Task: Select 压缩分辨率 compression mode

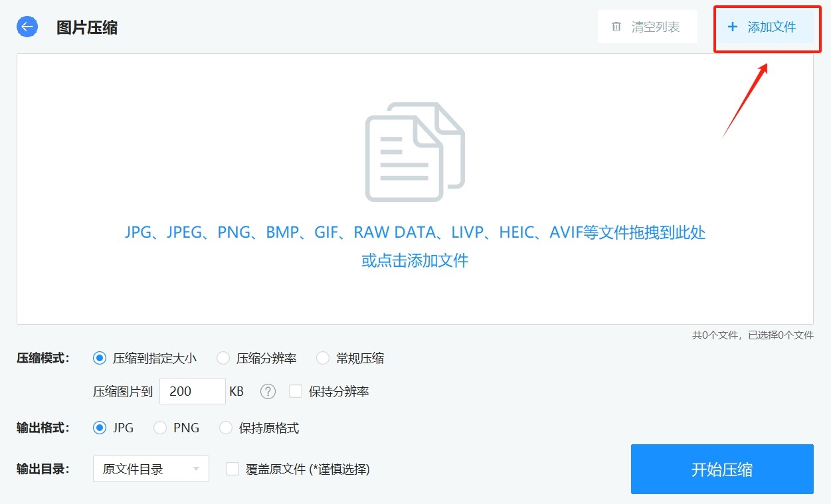Action: click(x=224, y=359)
